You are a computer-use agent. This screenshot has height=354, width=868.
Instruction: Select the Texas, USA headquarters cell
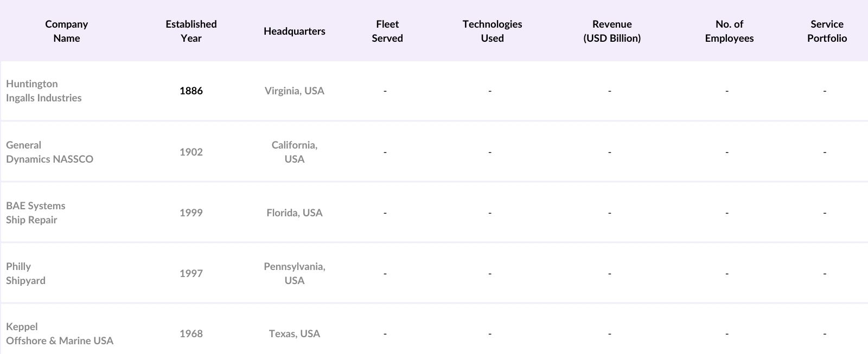pos(295,333)
